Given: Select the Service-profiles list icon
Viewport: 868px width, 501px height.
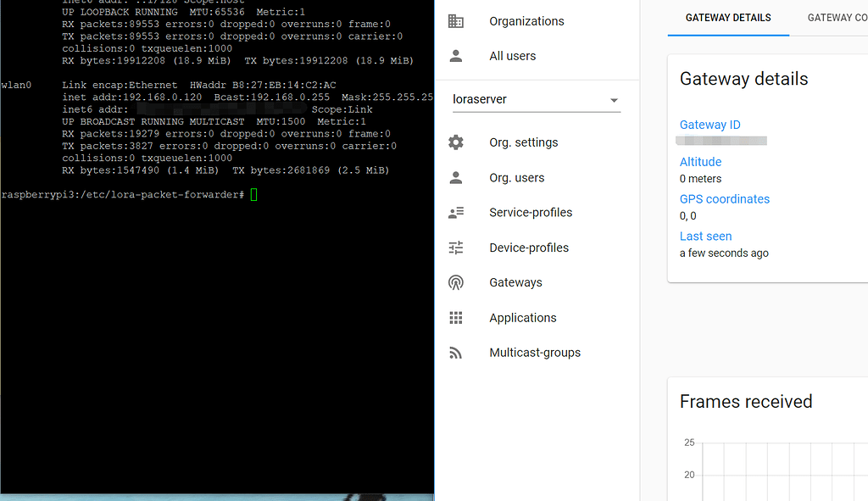Looking at the screenshot, I should coord(456,212).
